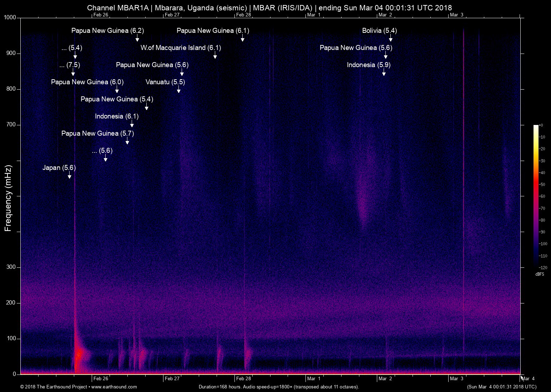Click the arrow below Papua New Guinea (6.2)
The height and width of the screenshot is (392, 551).
pyautogui.click(x=137, y=38)
